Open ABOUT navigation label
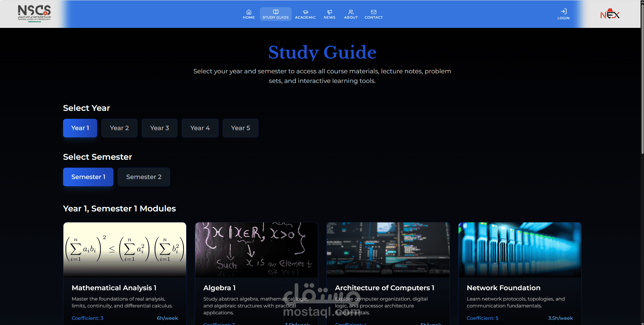 tap(351, 18)
